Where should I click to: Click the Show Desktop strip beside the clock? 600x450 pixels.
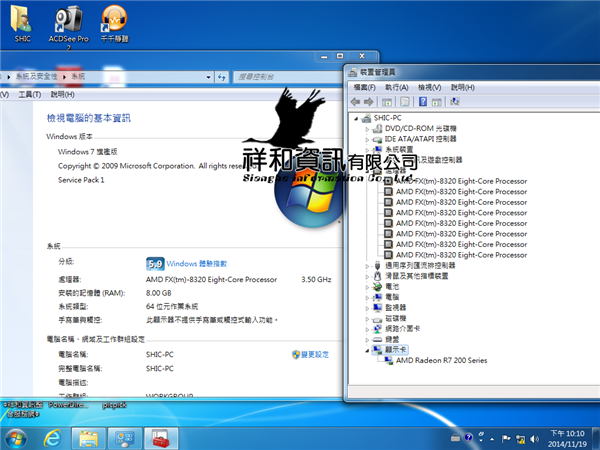click(x=596, y=439)
